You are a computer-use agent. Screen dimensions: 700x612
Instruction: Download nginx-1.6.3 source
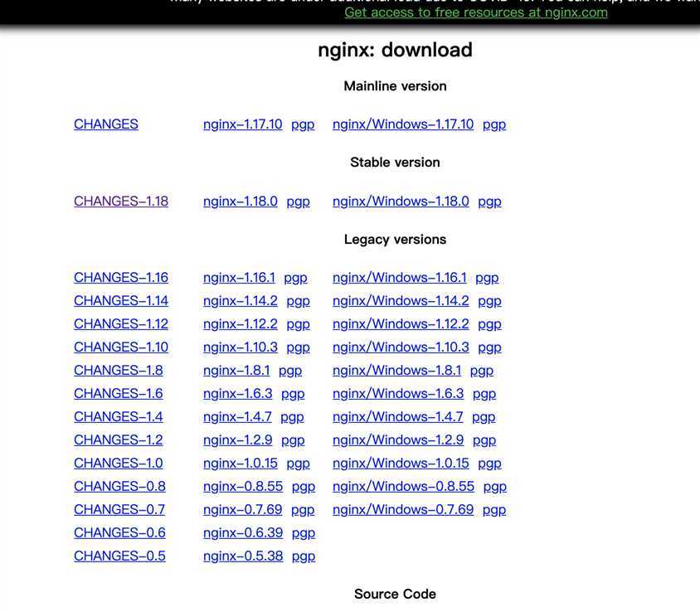coord(237,394)
